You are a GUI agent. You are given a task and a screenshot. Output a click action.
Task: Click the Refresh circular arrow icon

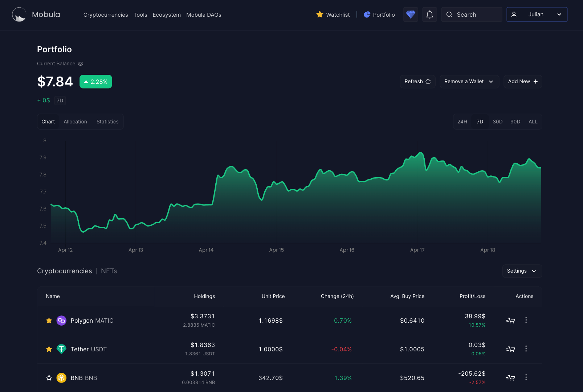(428, 82)
